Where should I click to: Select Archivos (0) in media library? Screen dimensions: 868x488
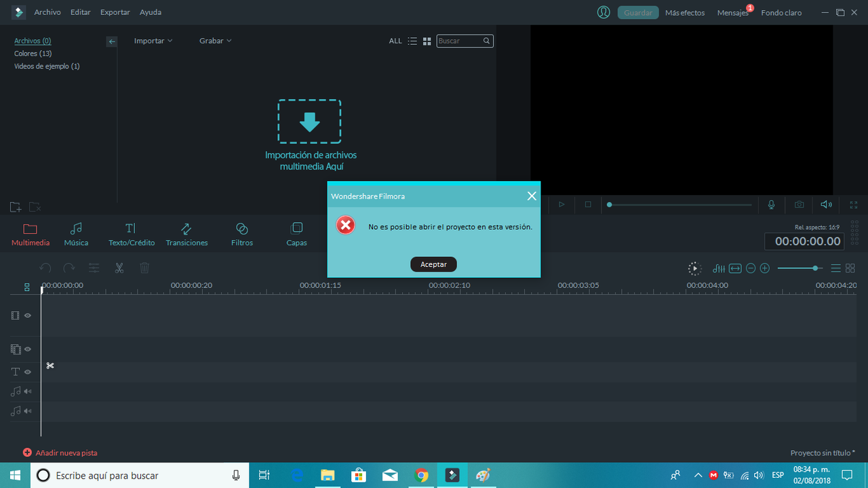33,41
